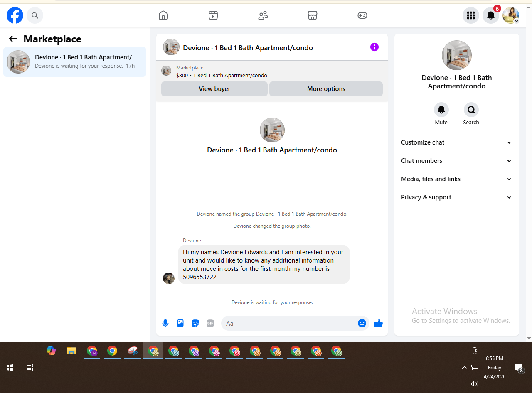Viewport: 532px width, 393px height.
Task: Open Facebook search with the magnifier icon
Action: click(x=35, y=15)
